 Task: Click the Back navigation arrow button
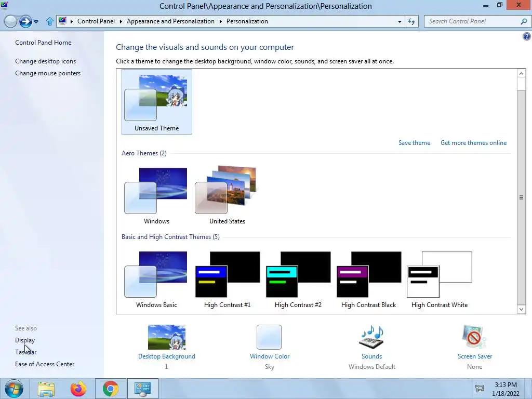point(10,21)
